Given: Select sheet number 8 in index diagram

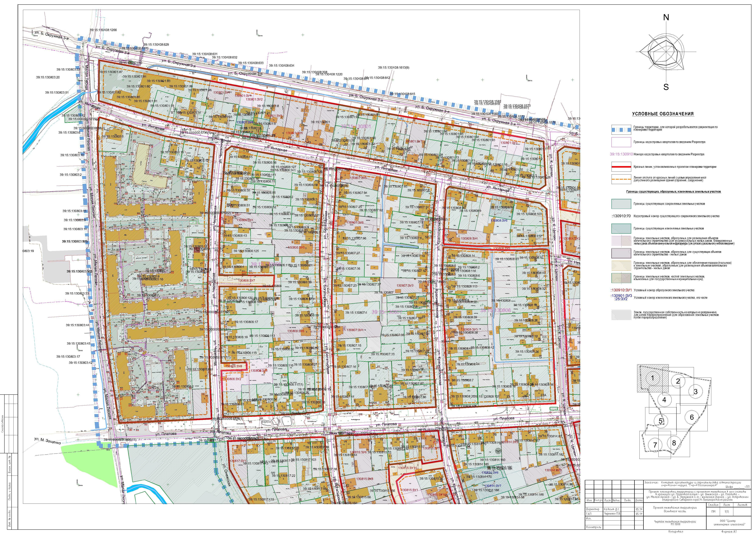Looking at the screenshot, I should tap(674, 443).
